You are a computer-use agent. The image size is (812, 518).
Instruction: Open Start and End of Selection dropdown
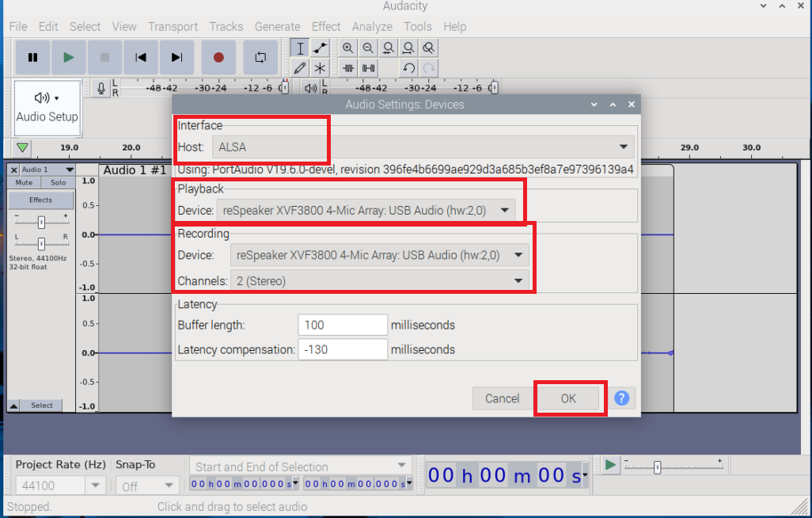(x=301, y=467)
